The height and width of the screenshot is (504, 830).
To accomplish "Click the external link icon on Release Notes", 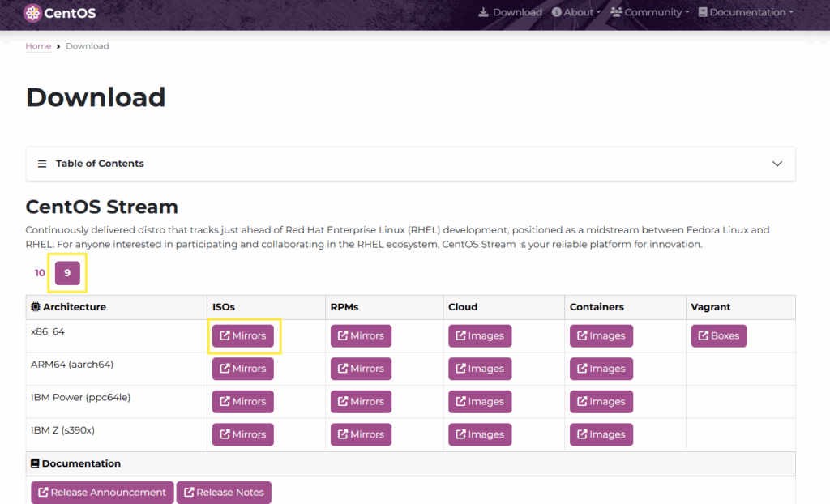I will coord(188,493).
